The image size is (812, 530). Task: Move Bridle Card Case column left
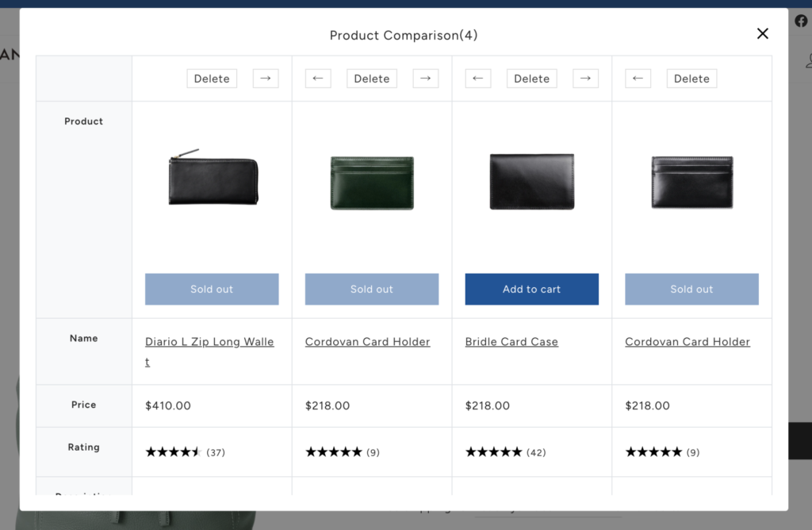tap(478, 79)
